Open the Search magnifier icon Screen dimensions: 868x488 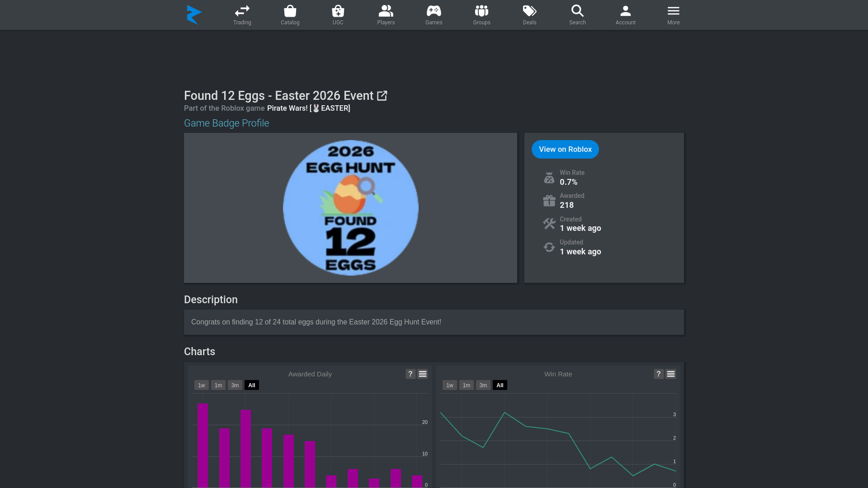[x=578, y=11]
